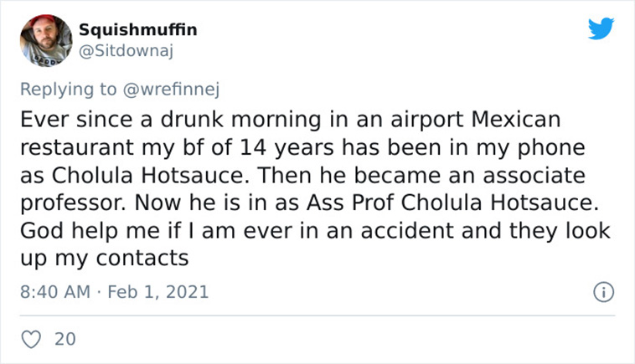Visit the @wrefinnej mention link
This screenshot has height=364, width=635.
[x=171, y=89]
